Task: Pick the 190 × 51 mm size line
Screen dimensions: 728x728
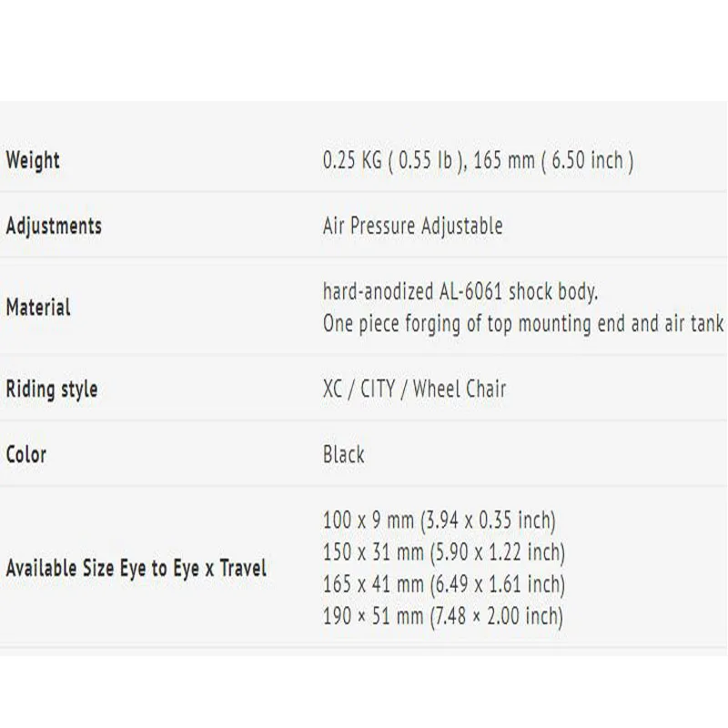Action: [x=372, y=616]
